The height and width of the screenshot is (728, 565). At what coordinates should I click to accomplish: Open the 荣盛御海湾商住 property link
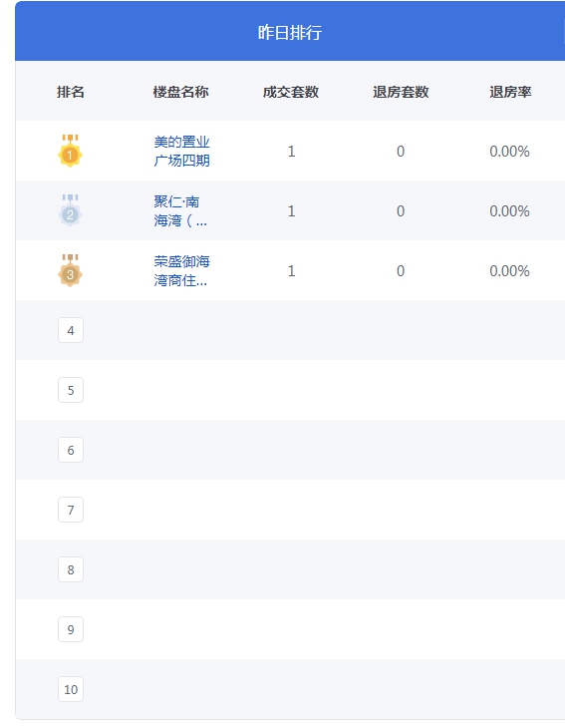tap(181, 270)
